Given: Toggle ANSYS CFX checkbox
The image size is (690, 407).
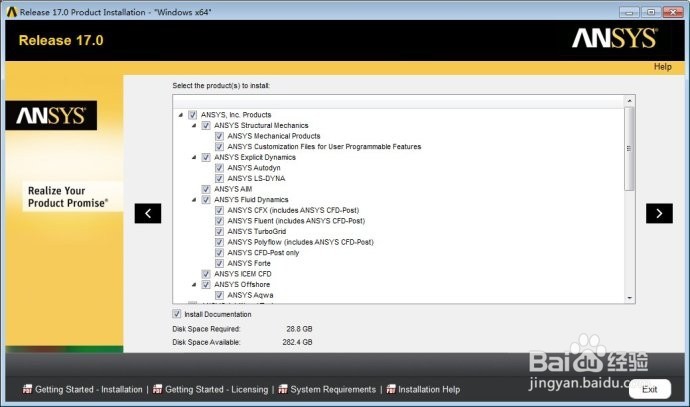Looking at the screenshot, I should 219,210.
